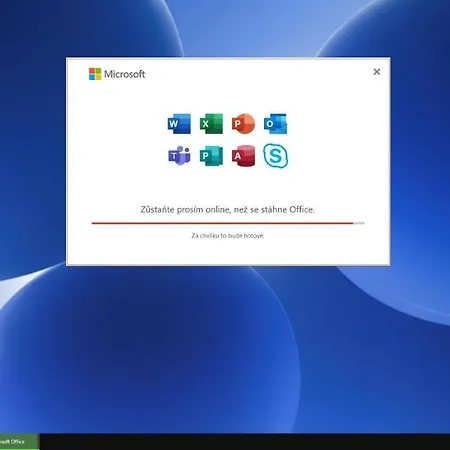Click the Word app icon

click(179, 124)
